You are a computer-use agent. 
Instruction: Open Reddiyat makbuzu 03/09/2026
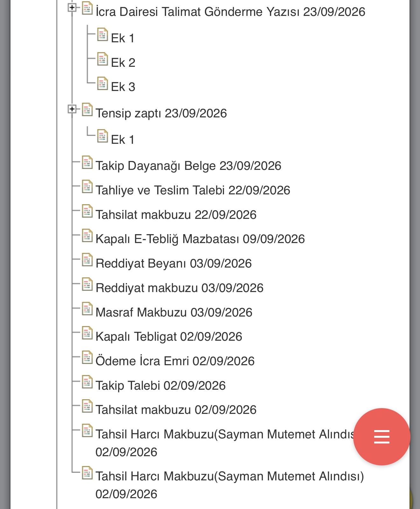click(179, 288)
